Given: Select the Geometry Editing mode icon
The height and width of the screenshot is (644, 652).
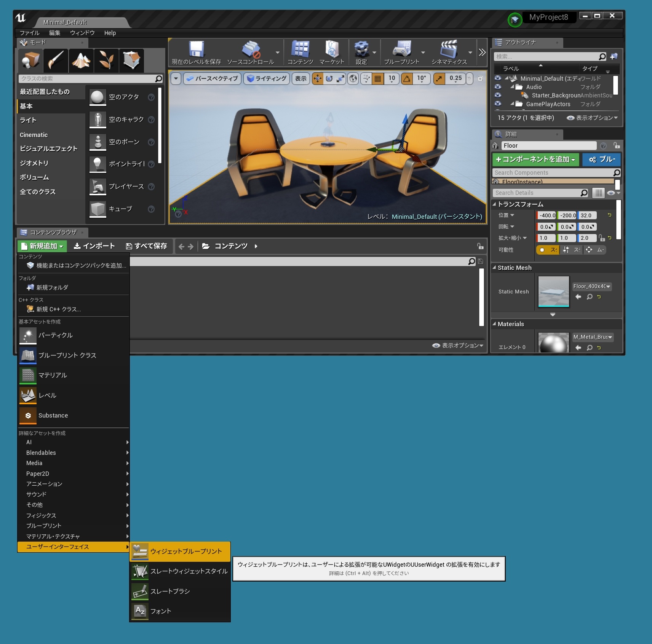Looking at the screenshot, I should [131, 60].
